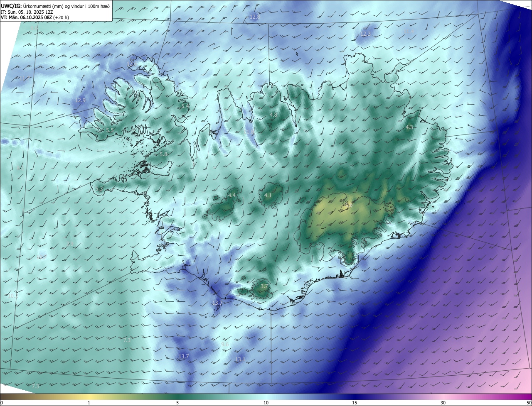This screenshot has width=532, height=406.
Task: Click the 30 tick on the colour scale
Action: (443, 403)
